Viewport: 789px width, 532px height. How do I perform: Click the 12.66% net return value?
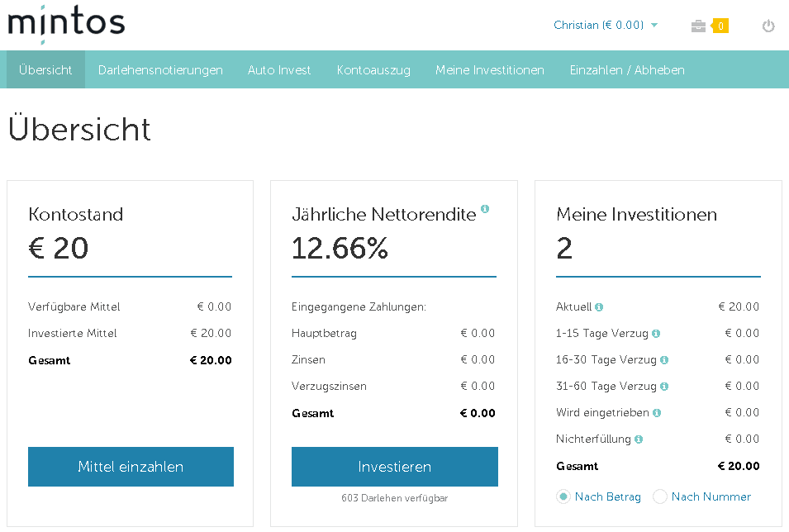tap(340, 248)
